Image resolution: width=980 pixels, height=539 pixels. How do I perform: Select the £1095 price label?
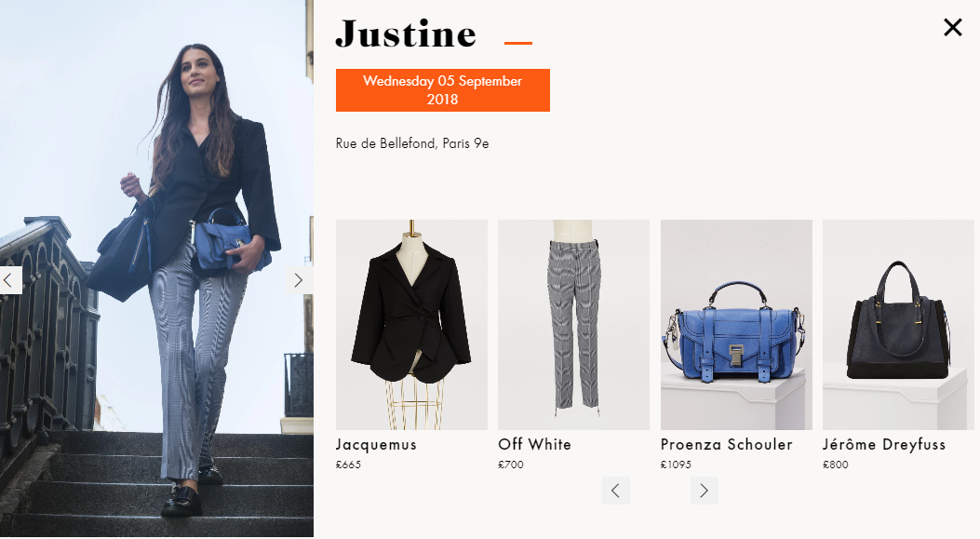[676, 465]
